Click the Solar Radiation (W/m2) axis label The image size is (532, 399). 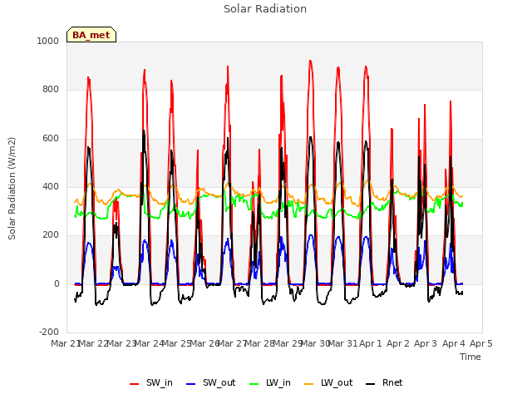12,189
